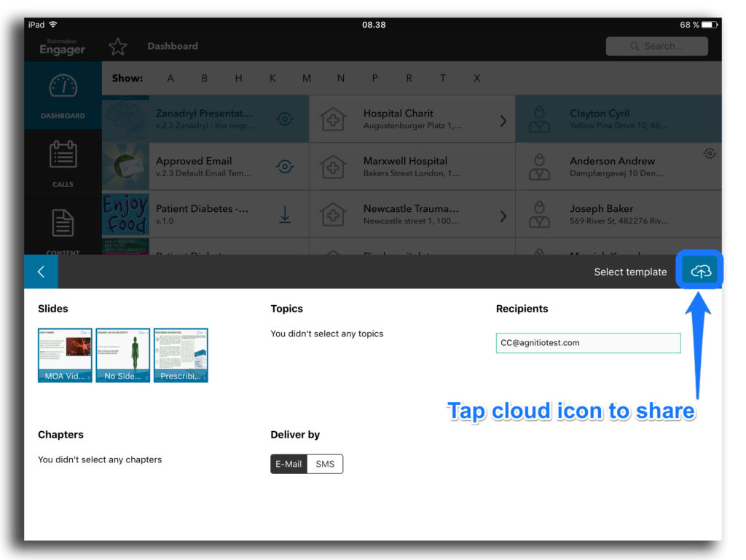Open Zanadryl Presentat... item title

204,114
